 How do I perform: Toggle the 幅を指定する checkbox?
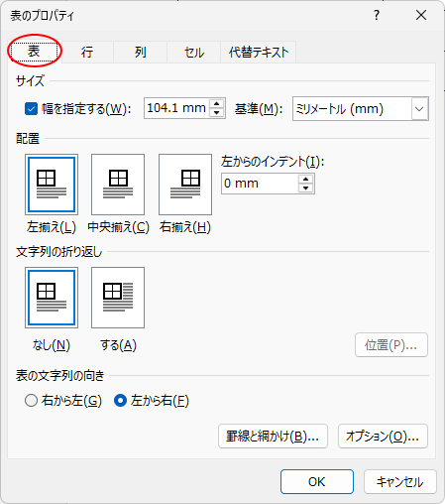pyautogui.click(x=31, y=108)
